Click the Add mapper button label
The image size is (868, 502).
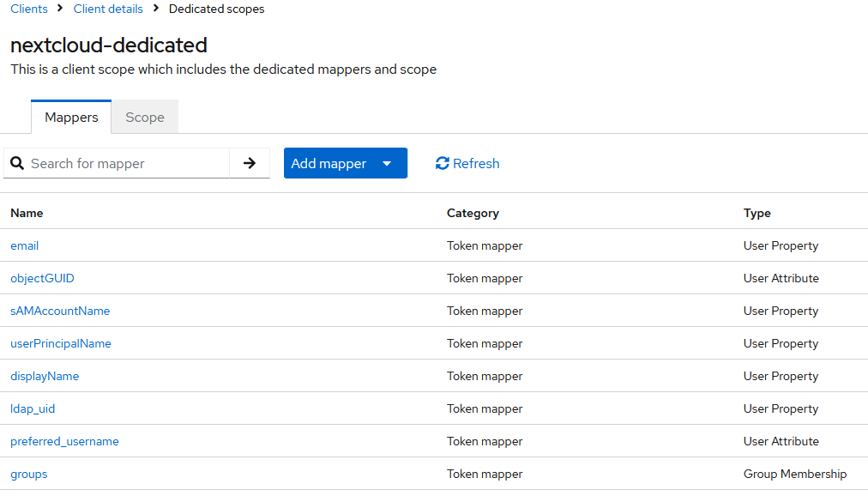click(329, 163)
